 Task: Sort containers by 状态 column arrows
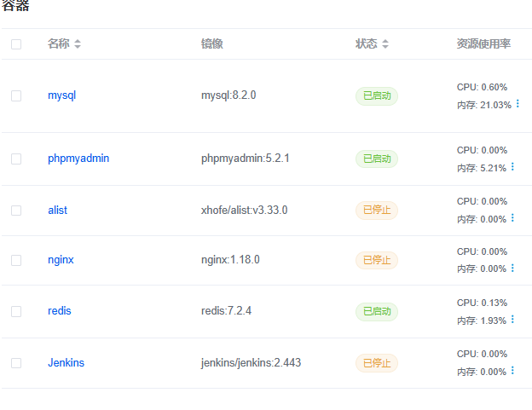(385, 43)
